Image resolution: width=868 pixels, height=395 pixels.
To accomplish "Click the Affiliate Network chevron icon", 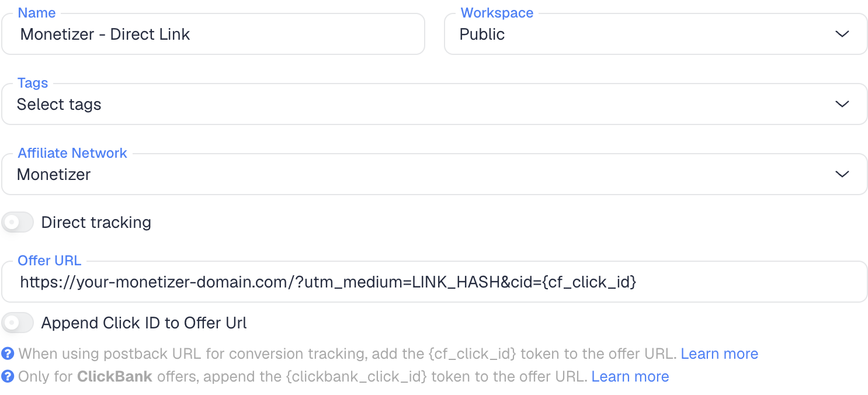I will (x=842, y=174).
